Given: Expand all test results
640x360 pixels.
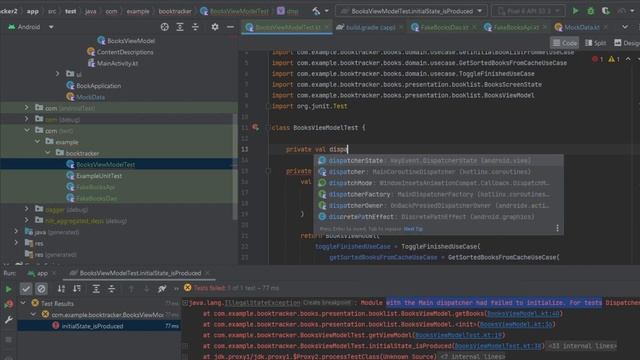Looking at the screenshot, I should (x=96, y=289).
